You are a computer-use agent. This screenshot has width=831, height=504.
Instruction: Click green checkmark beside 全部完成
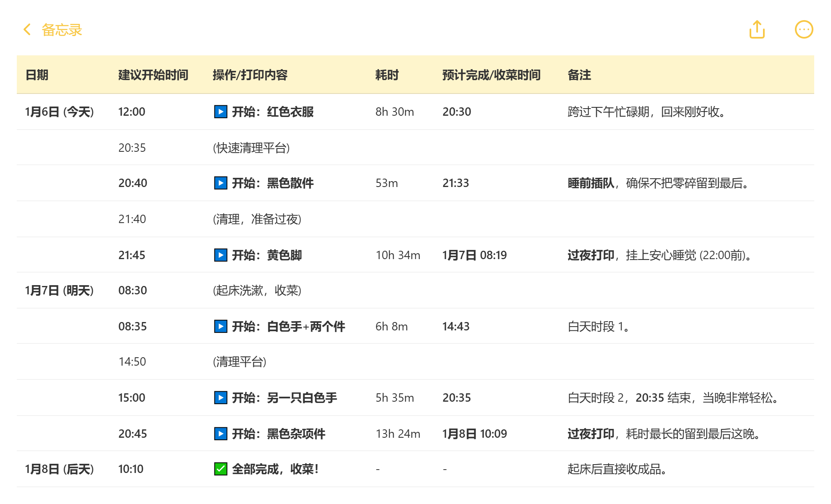tap(220, 469)
